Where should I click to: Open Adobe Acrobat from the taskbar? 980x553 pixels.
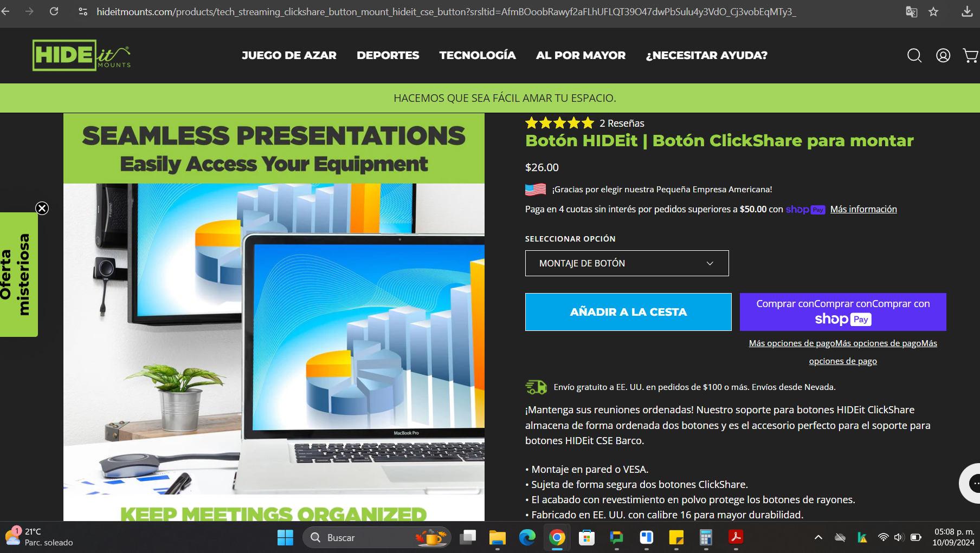[x=736, y=537]
